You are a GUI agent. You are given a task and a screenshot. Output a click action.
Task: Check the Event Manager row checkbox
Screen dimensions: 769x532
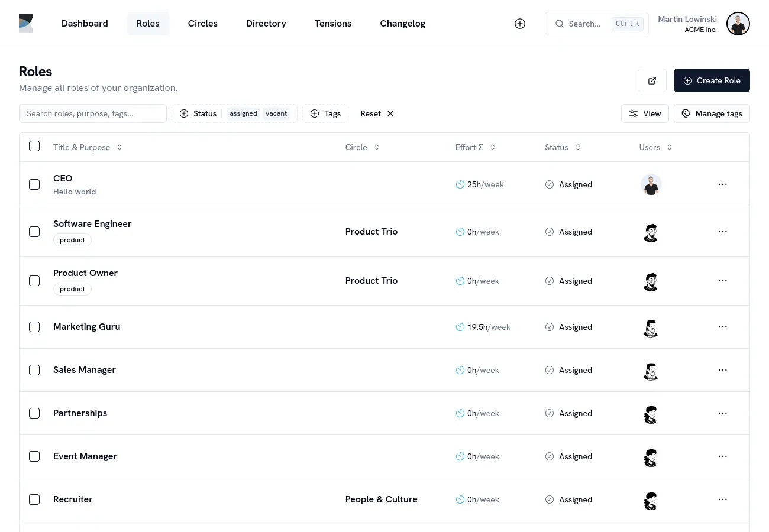pos(34,456)
